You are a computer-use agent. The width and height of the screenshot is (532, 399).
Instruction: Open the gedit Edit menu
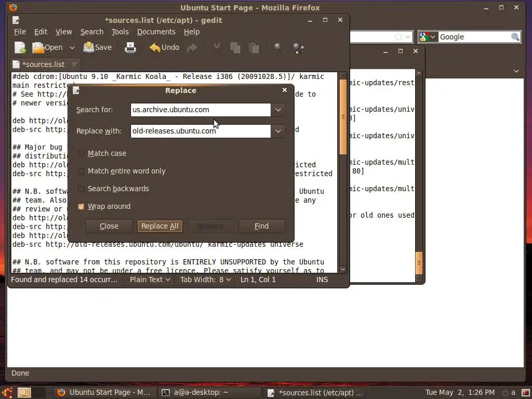(x=41, y=32)
